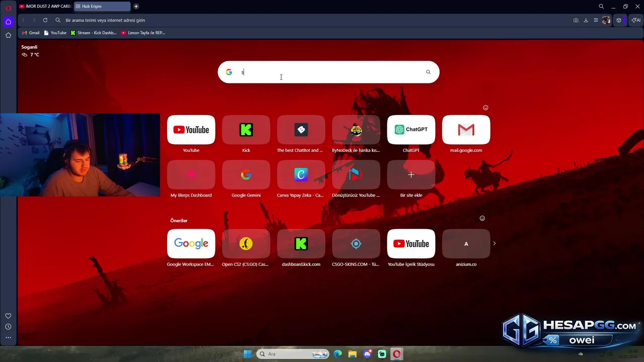Show more suggestions with the right arrow

pyautogui.click(x=494, y=243)
